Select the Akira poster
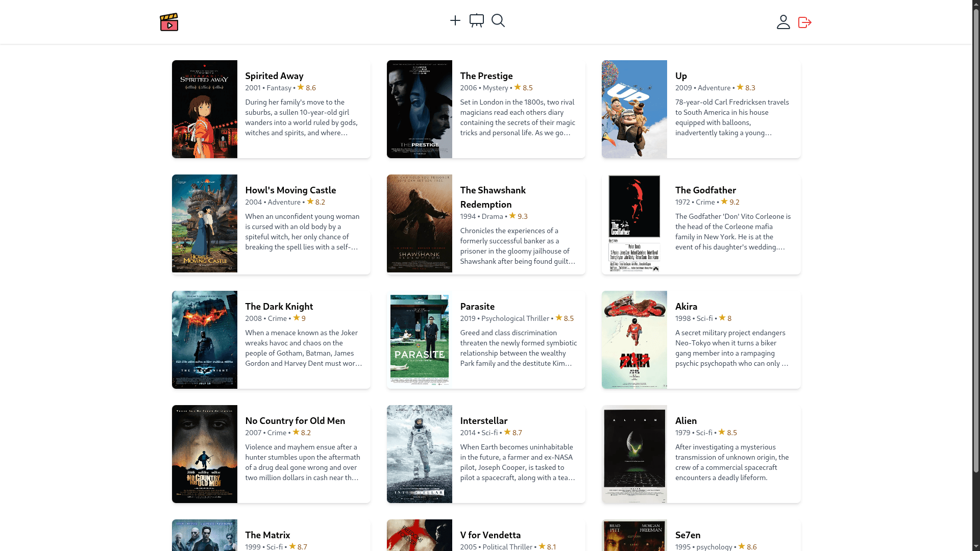The width and height of the screenshot is (980, 551). click(x=634, y=340)
